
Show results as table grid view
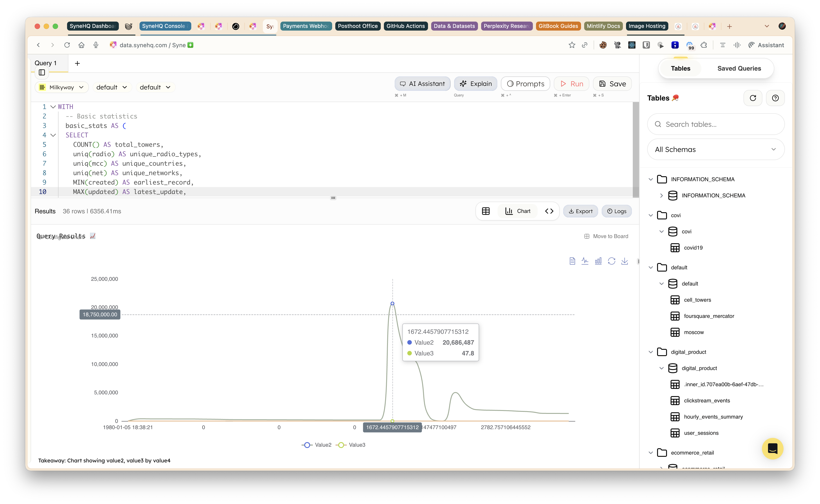click(486, 211)
